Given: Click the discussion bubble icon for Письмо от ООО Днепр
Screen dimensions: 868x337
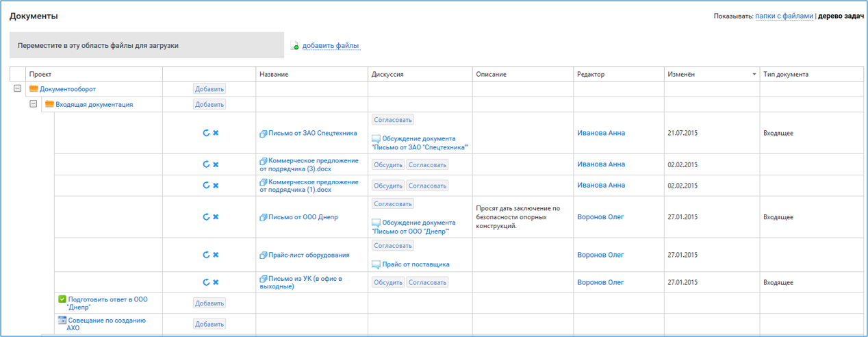Looking at the screenshot, I should 376,223.
